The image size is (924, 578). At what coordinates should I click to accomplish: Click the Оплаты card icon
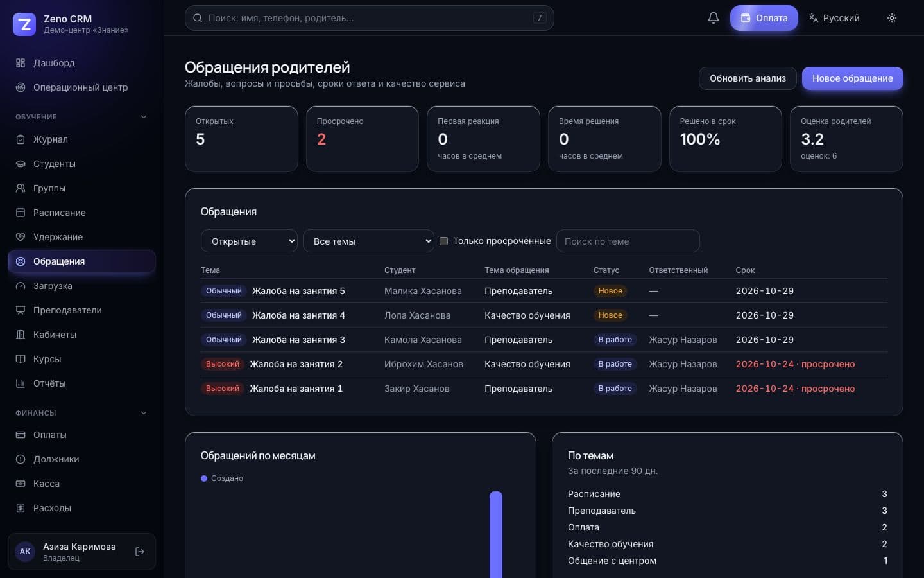point(21,435)
